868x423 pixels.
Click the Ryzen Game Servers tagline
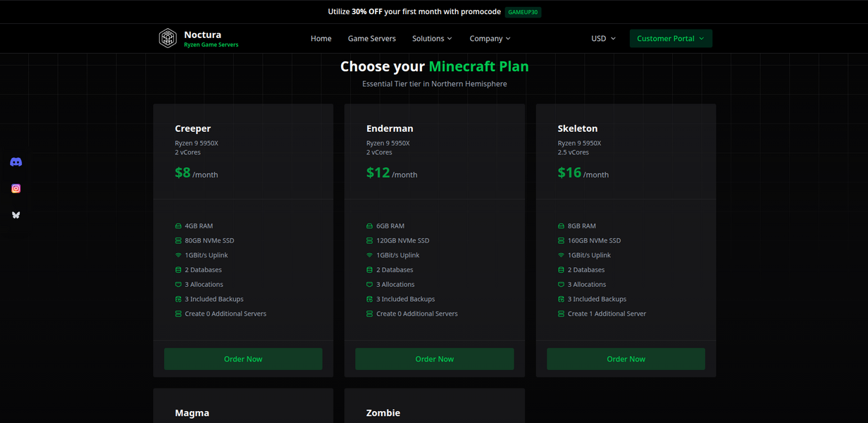(211, 44)
